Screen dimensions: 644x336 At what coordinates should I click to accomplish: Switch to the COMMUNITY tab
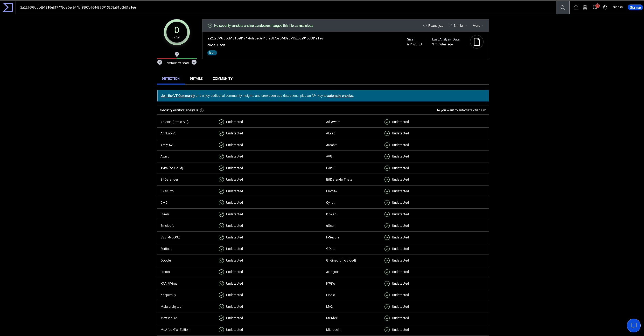tap(222, 78)
